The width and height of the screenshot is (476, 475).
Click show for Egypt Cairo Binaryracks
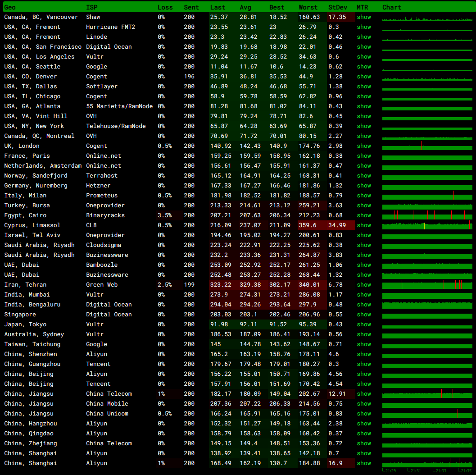tap(364, 215)
